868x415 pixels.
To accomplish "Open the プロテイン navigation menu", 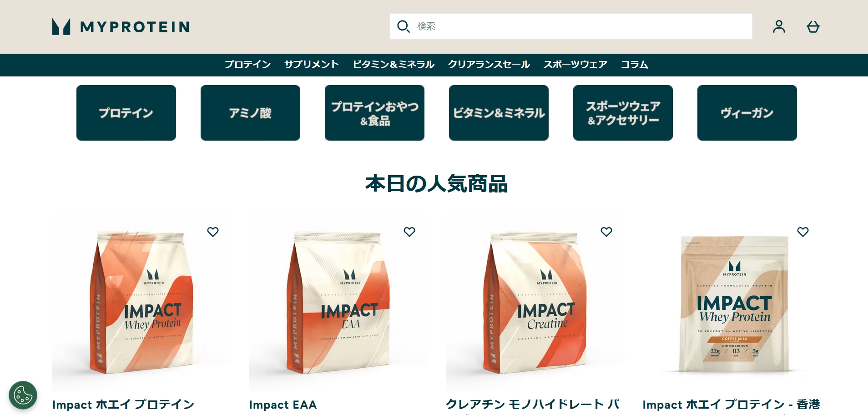I will click(x=247, y=65).
